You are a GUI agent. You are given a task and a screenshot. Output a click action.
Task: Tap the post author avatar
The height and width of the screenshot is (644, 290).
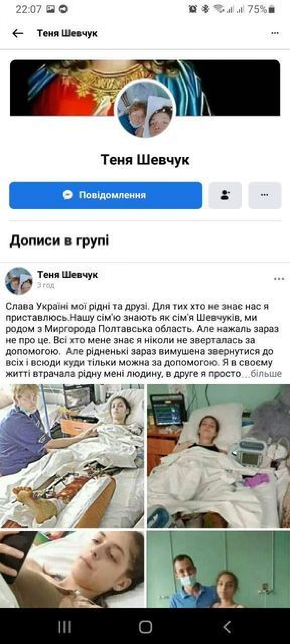[19, 281]
